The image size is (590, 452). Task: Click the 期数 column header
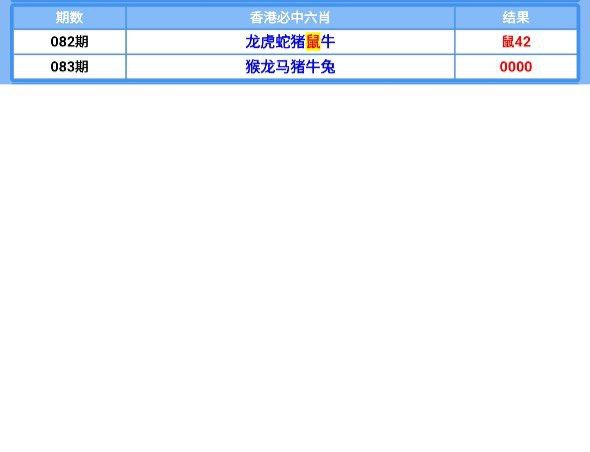click(69, 17)
